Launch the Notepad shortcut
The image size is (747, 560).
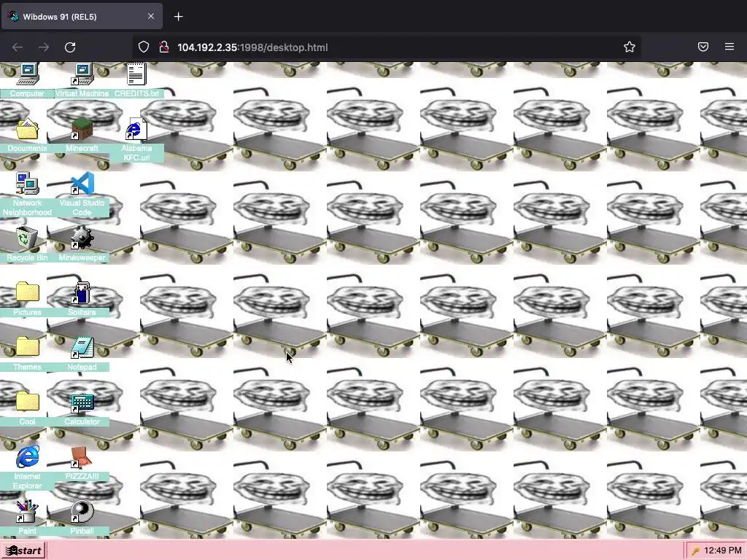(x=82, y=348)
